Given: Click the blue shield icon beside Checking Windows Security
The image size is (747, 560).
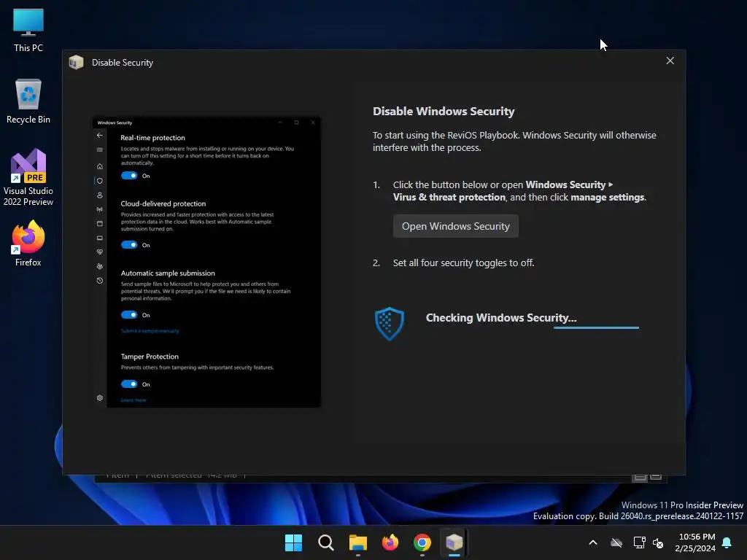Looking at the screenshot, I should (390, 323).
